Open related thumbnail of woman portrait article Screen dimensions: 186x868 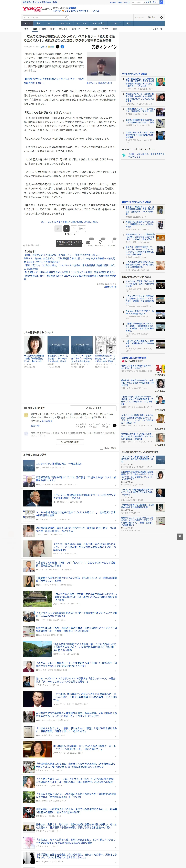[34, 345]
